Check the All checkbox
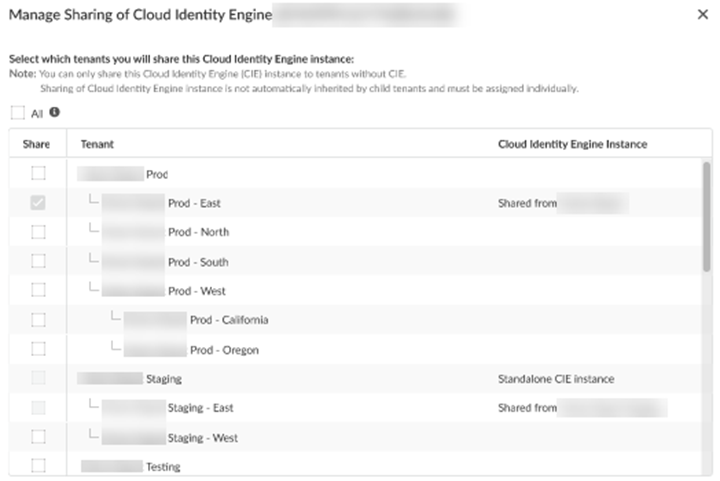The width and height of the screenshot is (720, 481). tap(18, 113)
